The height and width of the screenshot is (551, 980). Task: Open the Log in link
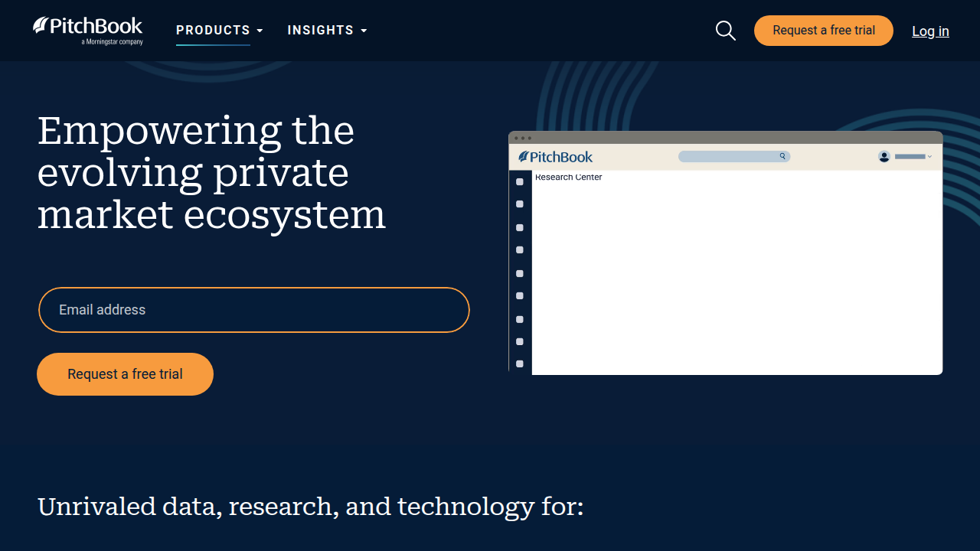click(930, 31)
